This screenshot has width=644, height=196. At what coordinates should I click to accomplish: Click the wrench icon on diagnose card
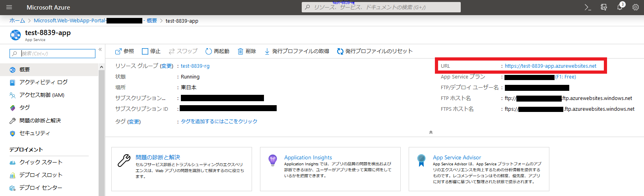coord(124,160)
